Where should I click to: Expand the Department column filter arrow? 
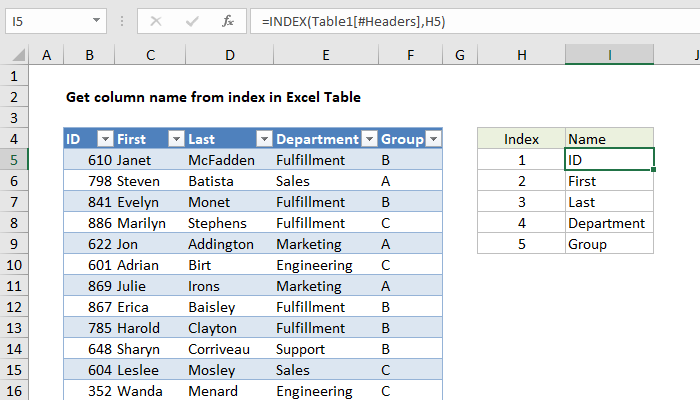tap(369, 140)
